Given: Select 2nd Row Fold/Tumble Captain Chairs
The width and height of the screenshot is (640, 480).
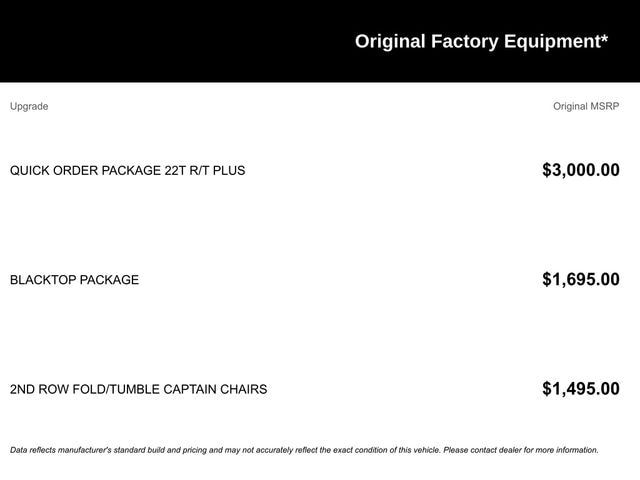Looking at the screenshot, I should tap(138, 389).
